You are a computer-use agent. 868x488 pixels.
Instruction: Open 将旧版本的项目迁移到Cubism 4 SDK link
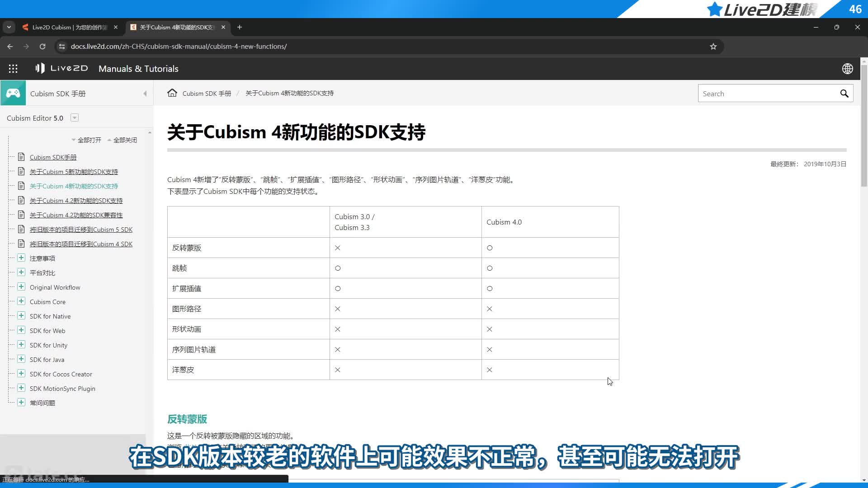coord(81,244)
